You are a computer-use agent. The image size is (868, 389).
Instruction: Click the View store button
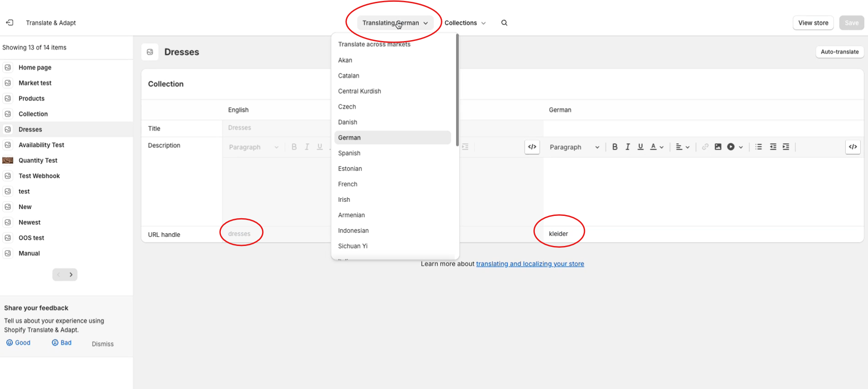813,23
